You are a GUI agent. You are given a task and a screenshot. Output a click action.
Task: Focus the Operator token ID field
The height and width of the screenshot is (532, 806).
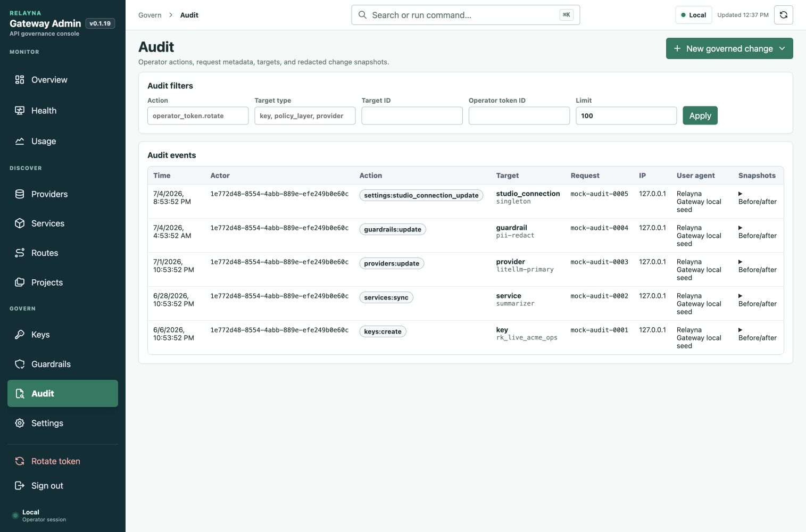coord(519,115)
